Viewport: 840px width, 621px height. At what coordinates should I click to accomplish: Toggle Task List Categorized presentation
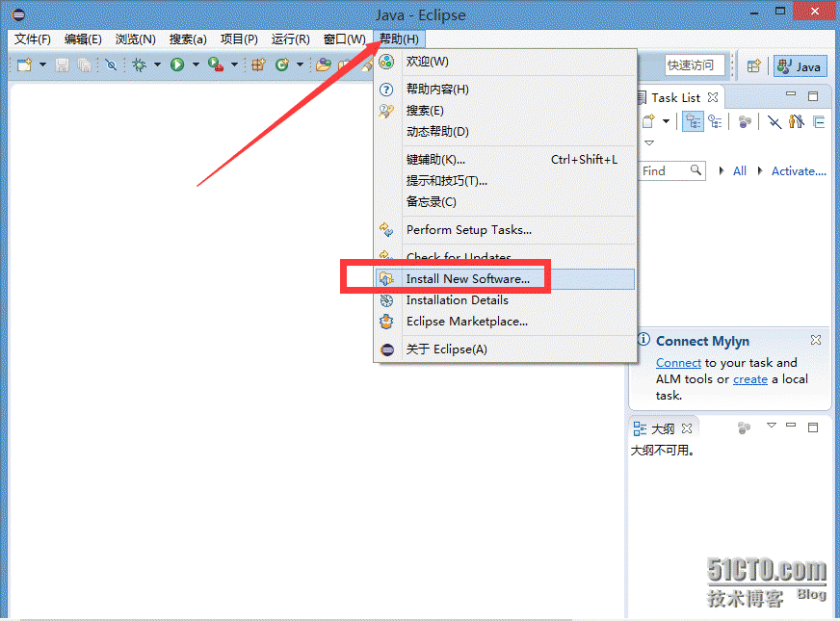pos(694,122)
